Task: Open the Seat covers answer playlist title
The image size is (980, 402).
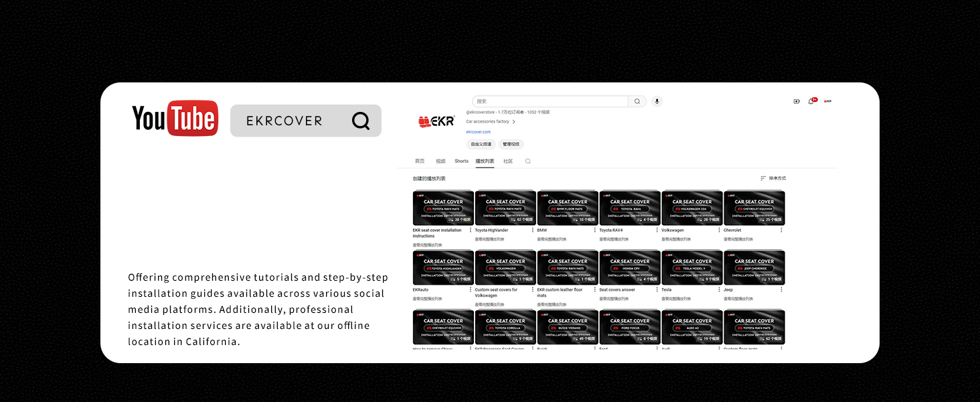Action: 617,290
